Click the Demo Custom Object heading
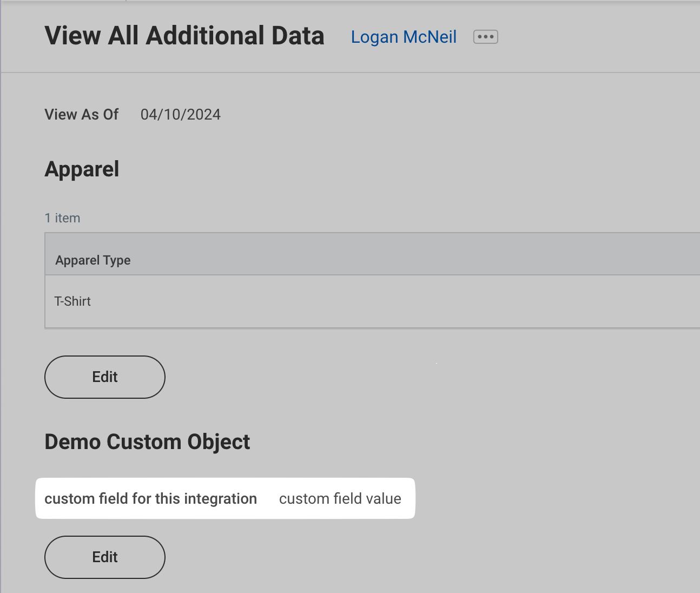The width and height of the screenshot is (700, 593). pos(147,442)
